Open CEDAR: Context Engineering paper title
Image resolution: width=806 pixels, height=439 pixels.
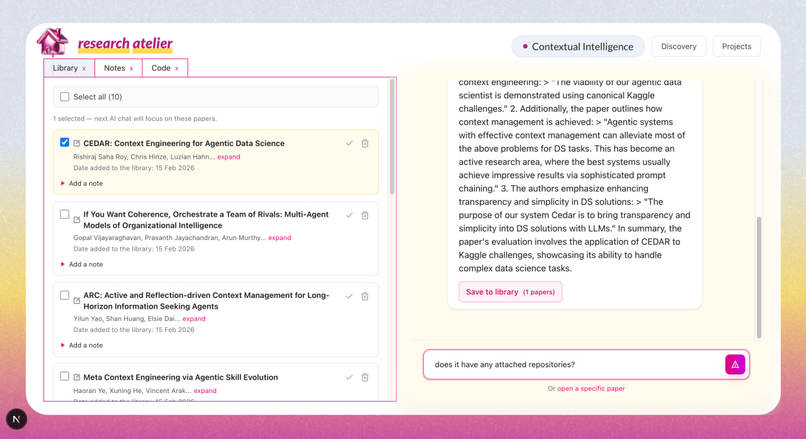pyautogui.click(x=184, y=143)
